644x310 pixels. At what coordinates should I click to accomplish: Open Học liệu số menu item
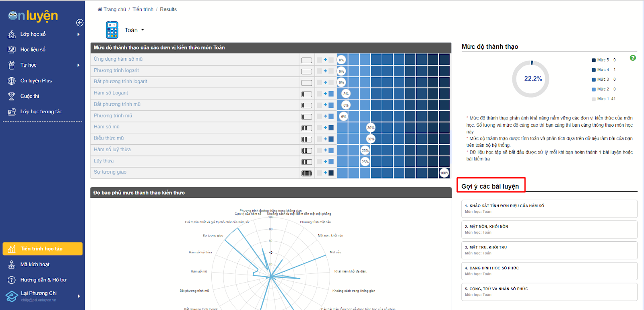click(x=42, y=49)
